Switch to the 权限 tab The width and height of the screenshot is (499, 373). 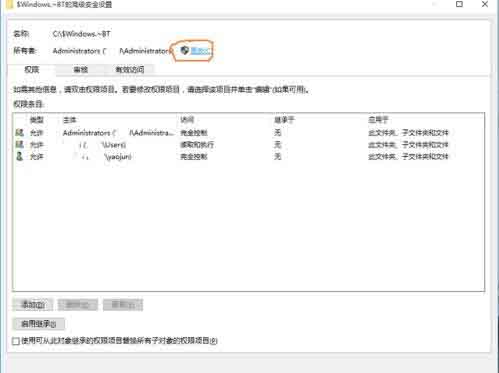point(32,69)
